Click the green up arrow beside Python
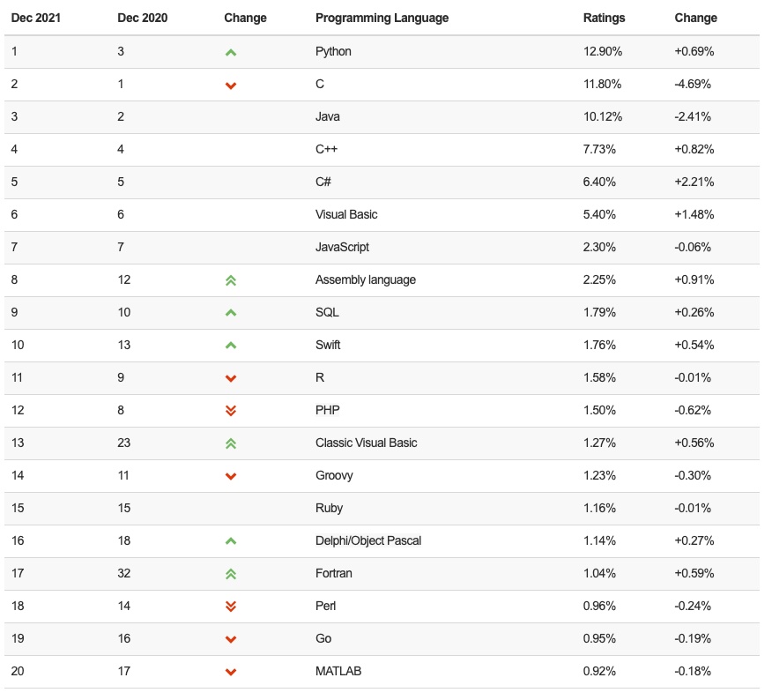The height and width of the screenshot is (700, 772). tap(230, 52)
